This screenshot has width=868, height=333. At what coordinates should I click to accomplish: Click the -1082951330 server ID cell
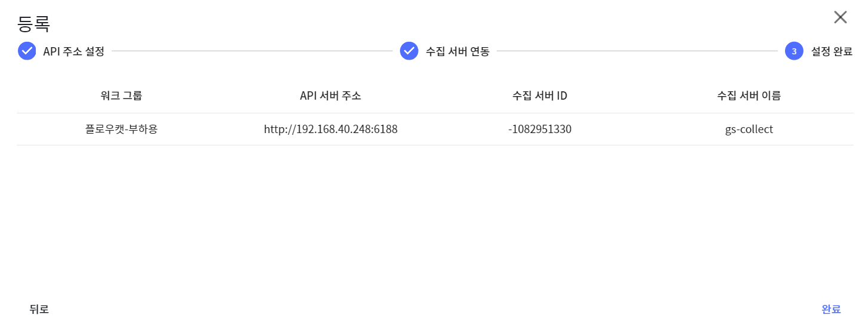(540, 129)
